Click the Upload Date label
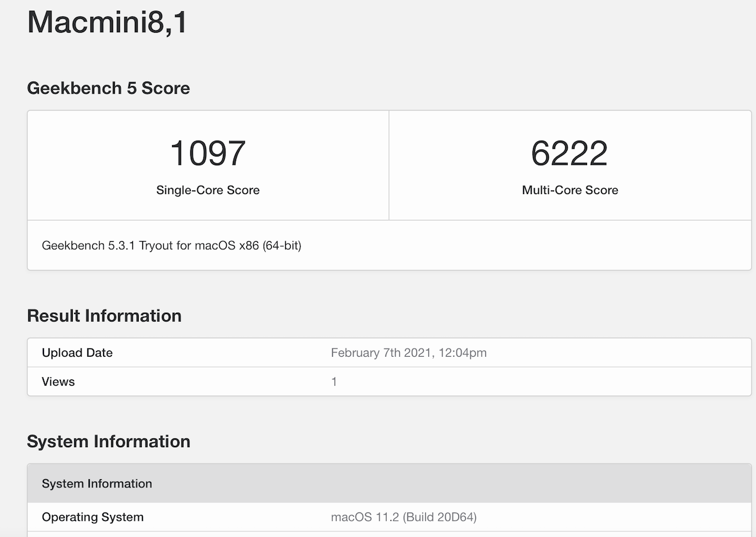The height and width of the screenshot is (537, 756). [77, 353]
